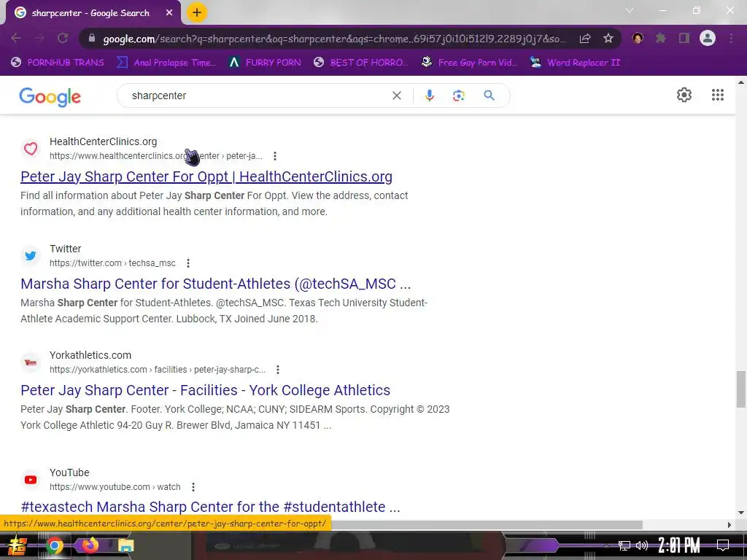The image size is (747, 560).
Task: Bookmark this page with star icon
Action: click(608, 39)
